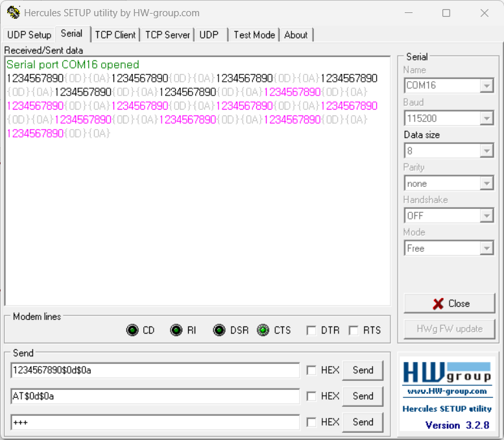The height and width of the screenshot is (440, 504).
Task: Click the lit CTS indicator LED
Action: tap(263, 330)
